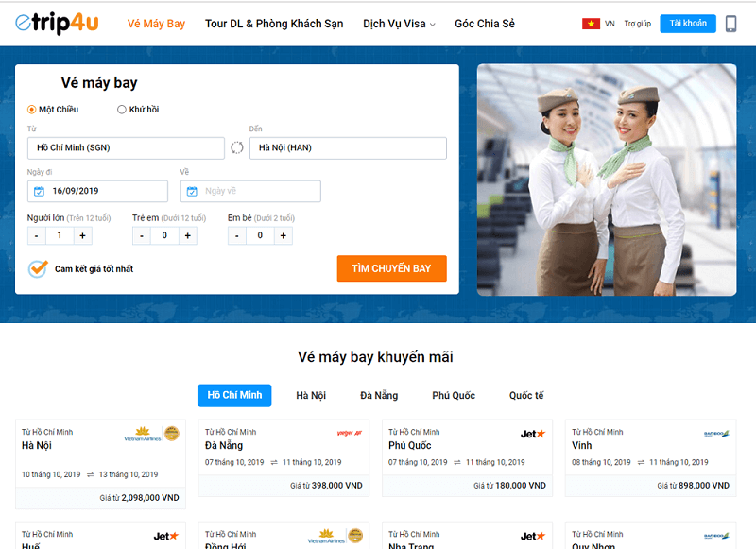Image resolution: width=756 pixels, height=549 pixels.
Task: Open the return date calendar icon
Action: tap(192, 192)
